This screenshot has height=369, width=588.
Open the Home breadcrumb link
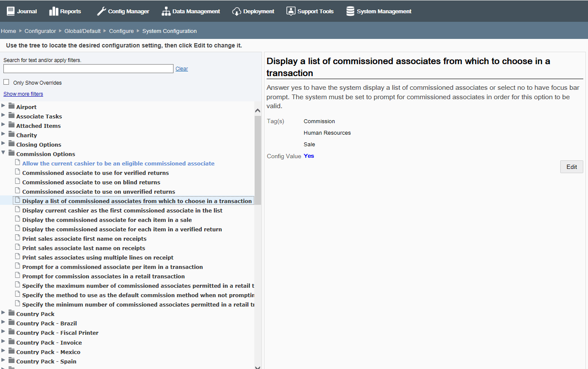click(x=8, y=31)
